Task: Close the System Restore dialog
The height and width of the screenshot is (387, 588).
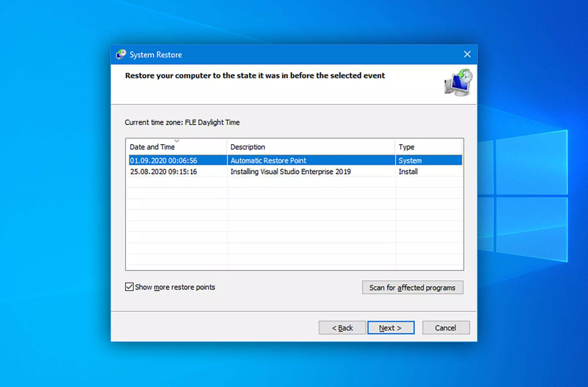Action: [467, 54]
